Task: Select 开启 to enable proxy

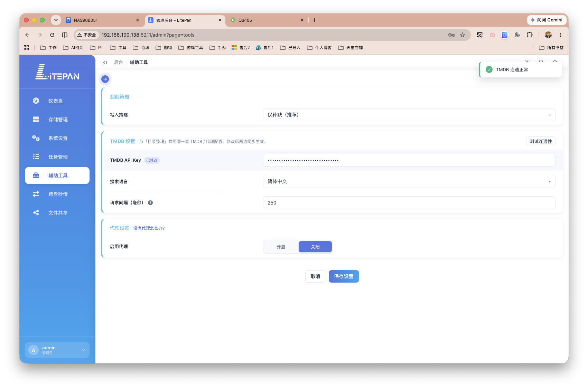Action: pos(281,247)
